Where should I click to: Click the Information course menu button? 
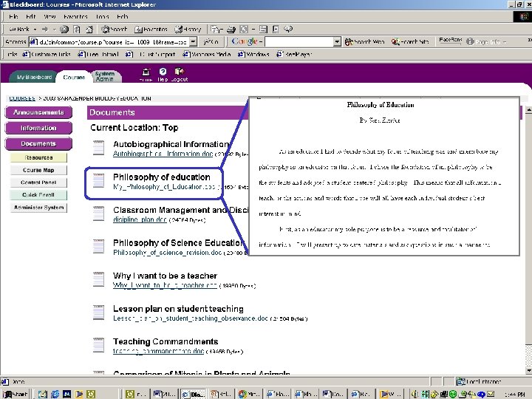[x=38, y=128]
